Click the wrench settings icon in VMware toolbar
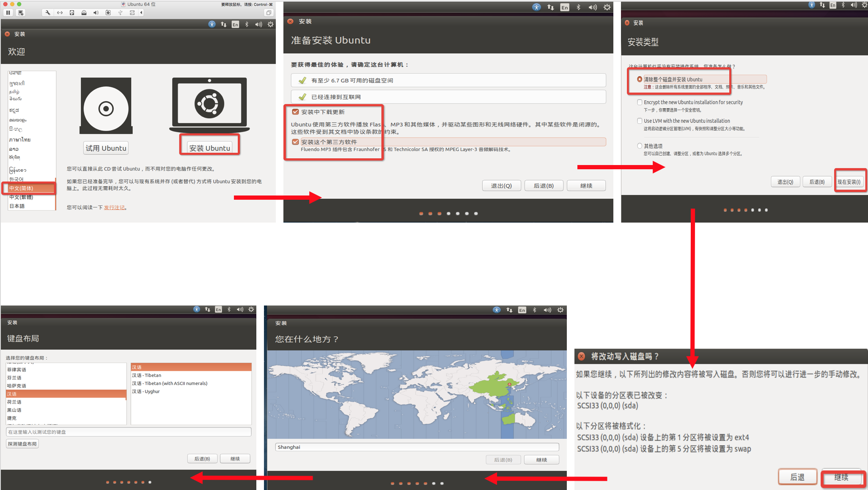The height and width of the screenshot is (490, 868). coord(47,12)
